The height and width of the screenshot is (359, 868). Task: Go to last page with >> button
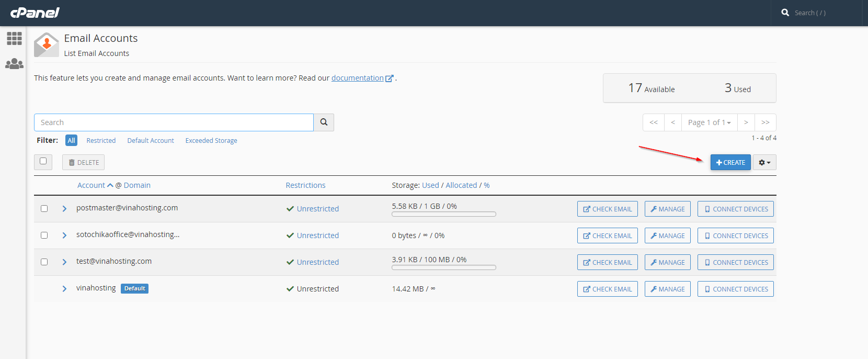point(765,122)
